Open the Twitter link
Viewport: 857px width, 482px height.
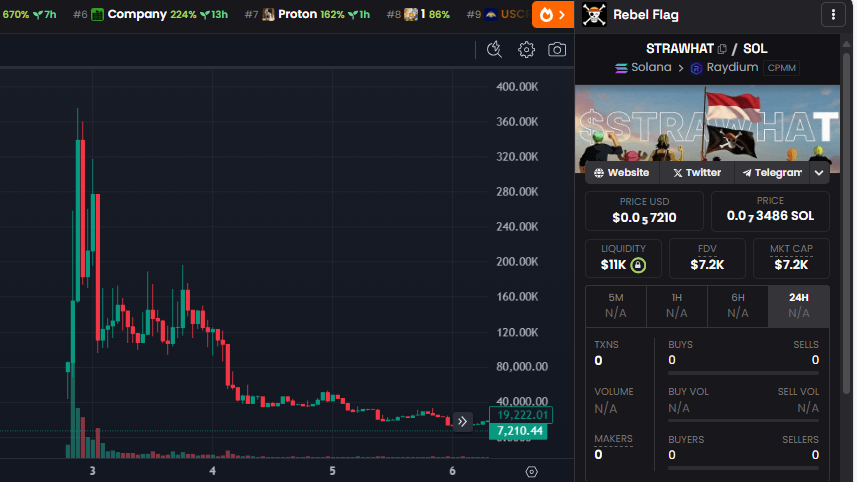point(697,173)
